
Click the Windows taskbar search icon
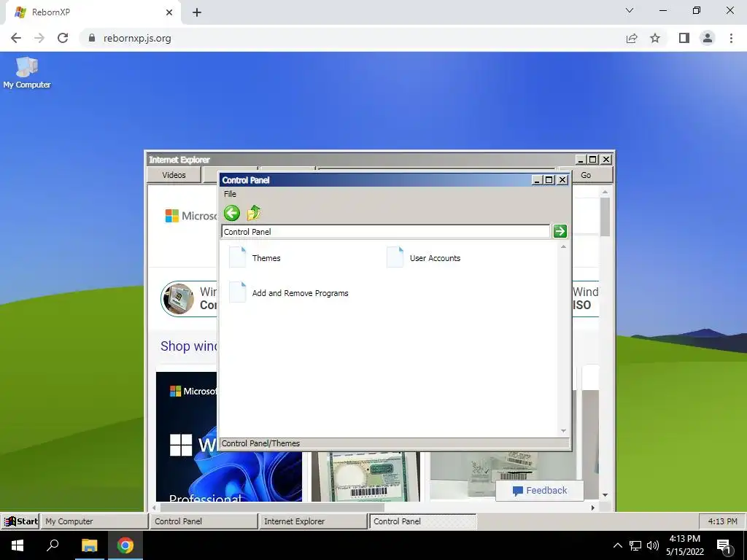53,545
